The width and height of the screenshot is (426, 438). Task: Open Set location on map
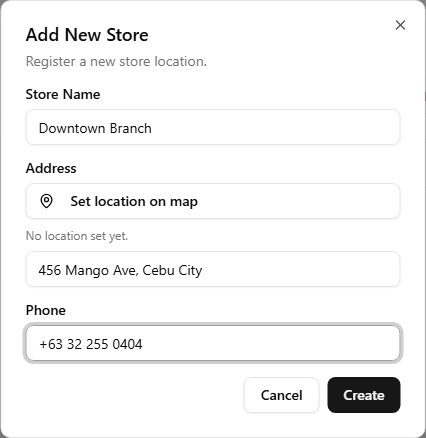[213, 201]
